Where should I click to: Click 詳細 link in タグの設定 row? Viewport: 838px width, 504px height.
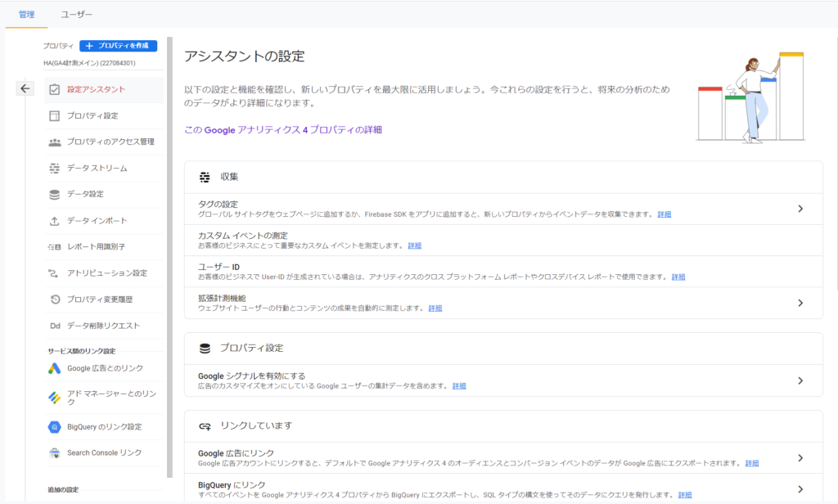tap(665, 215)
